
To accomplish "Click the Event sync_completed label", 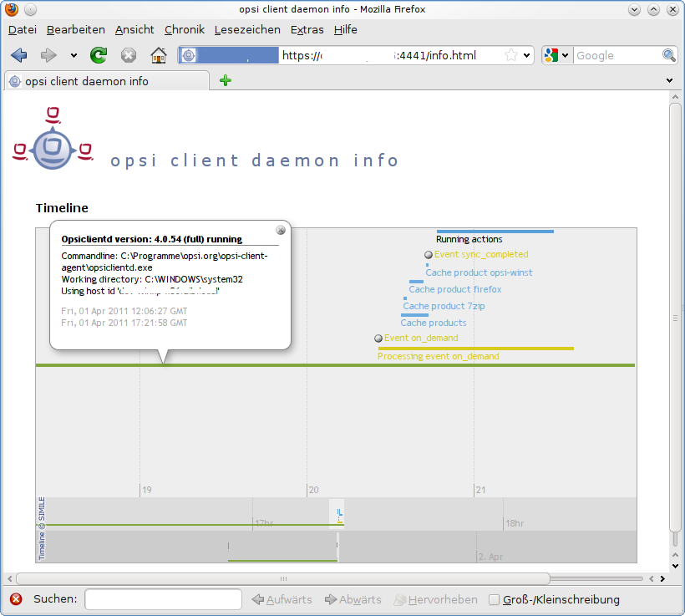I will click(x=481, y=254).
